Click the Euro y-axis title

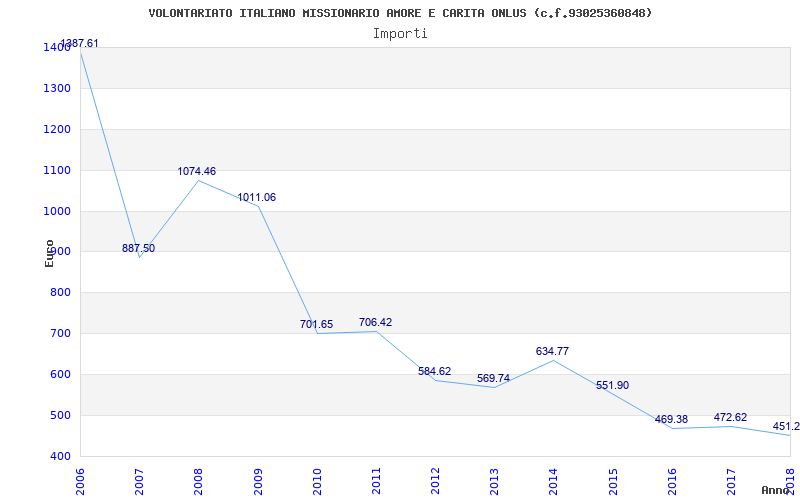49,253
